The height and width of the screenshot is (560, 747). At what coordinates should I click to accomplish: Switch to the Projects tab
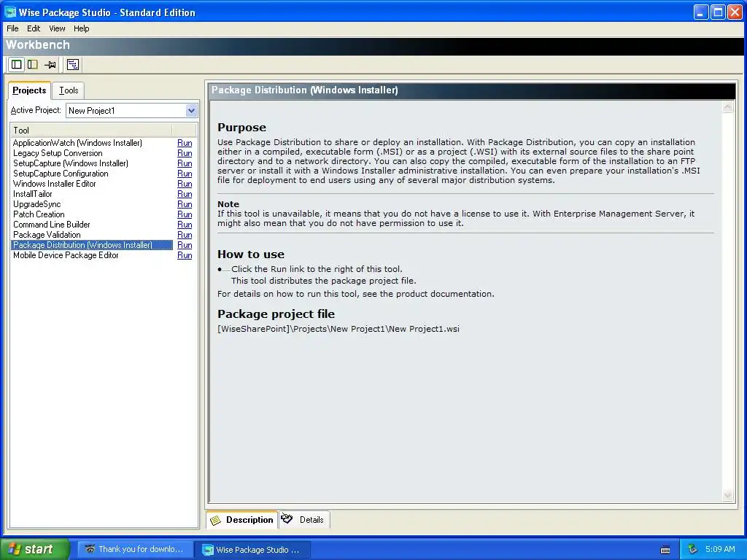[x=29, y=90]
